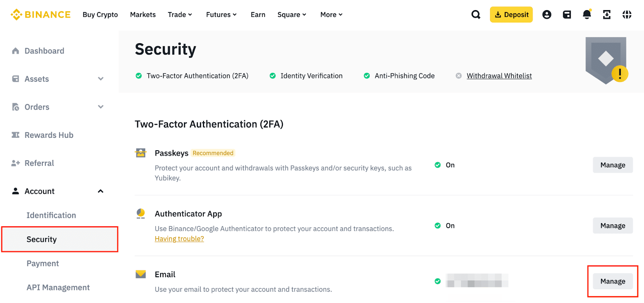This screenshot has width=644, height=303.
Task: Click the Identity Verification status text
Action: (x=312, y=76)
